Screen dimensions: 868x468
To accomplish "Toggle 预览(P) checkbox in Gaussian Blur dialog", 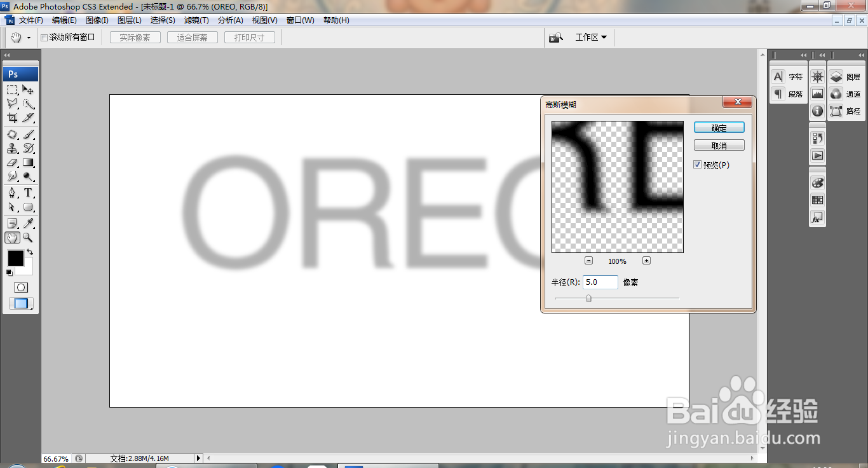I will coord(698,165).
